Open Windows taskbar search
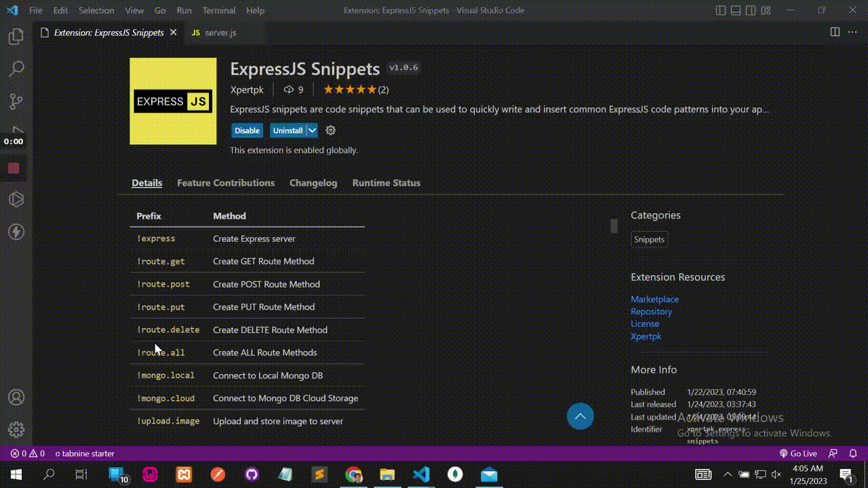The height and width of the screenshot is (488, 868). [49, 474]
